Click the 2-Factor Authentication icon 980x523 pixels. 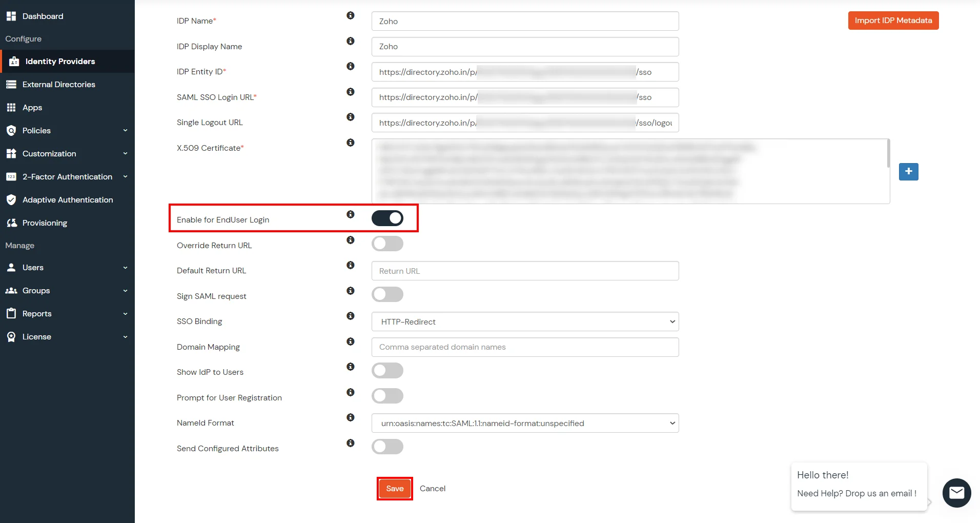click(11, 177)
